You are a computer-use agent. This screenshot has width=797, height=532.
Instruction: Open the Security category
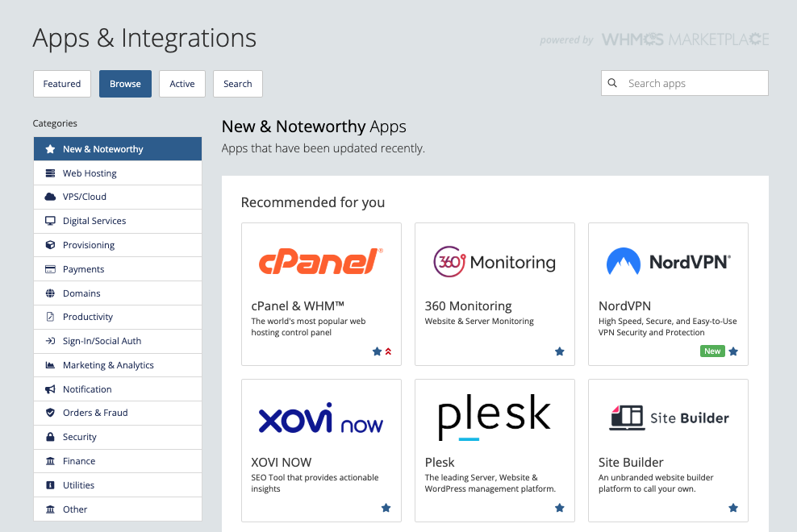pyautogui.click(x=118, y=437)
